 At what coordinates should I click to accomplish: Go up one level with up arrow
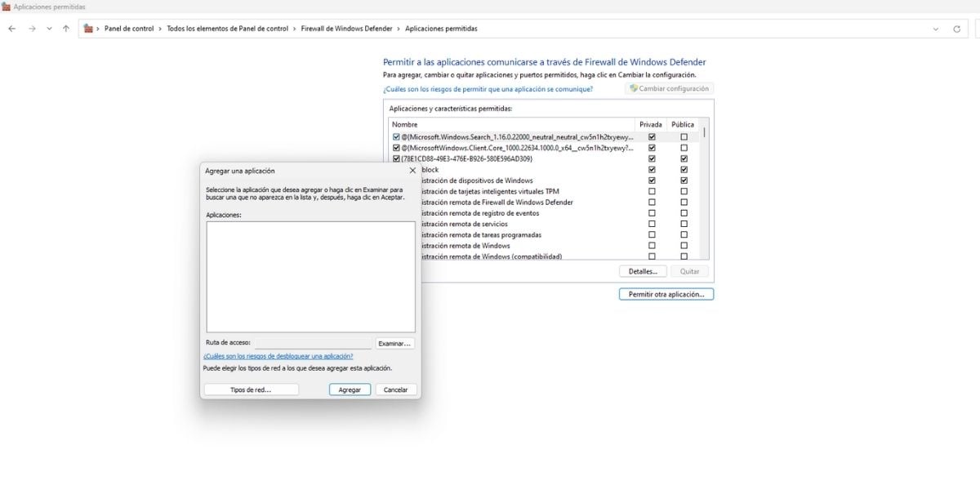[x=66, y=29]
